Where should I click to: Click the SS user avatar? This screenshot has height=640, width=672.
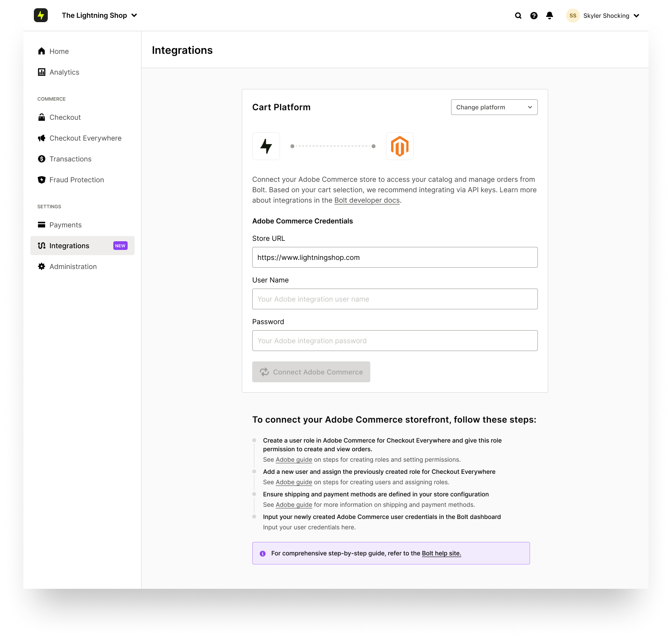point(573,16)
